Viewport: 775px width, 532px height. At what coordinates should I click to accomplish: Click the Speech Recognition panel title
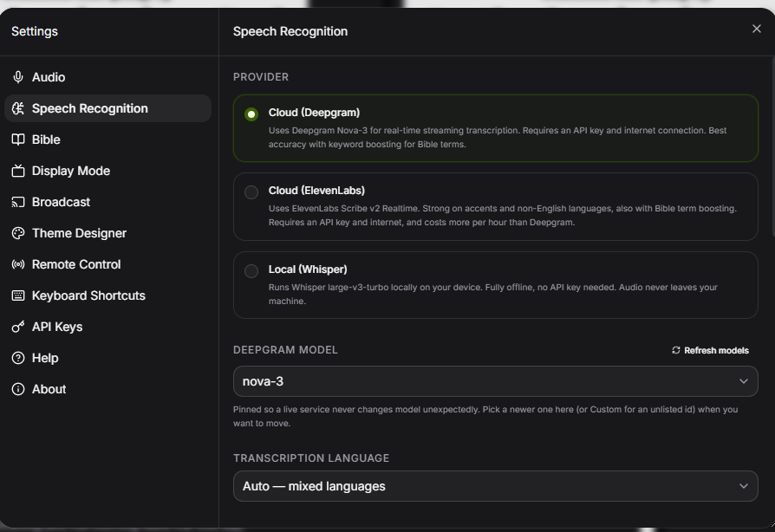coord(290,31)
